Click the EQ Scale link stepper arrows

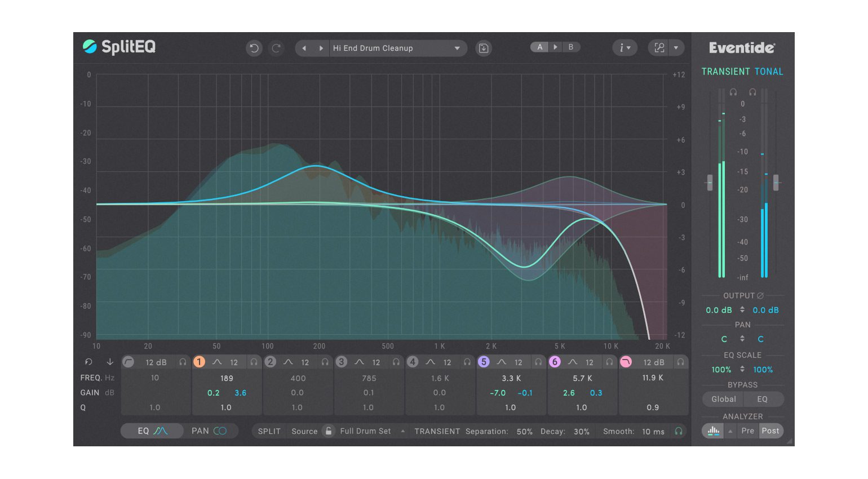[x=742, y=370]
